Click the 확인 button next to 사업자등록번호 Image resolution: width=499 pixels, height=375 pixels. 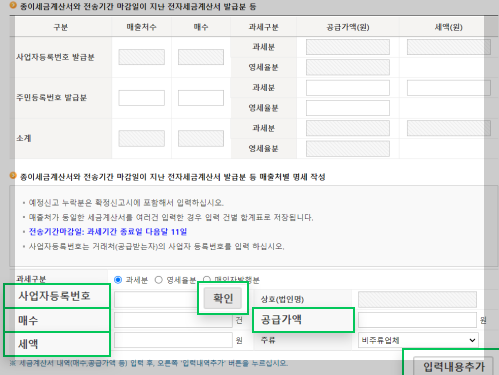point(223,298)
